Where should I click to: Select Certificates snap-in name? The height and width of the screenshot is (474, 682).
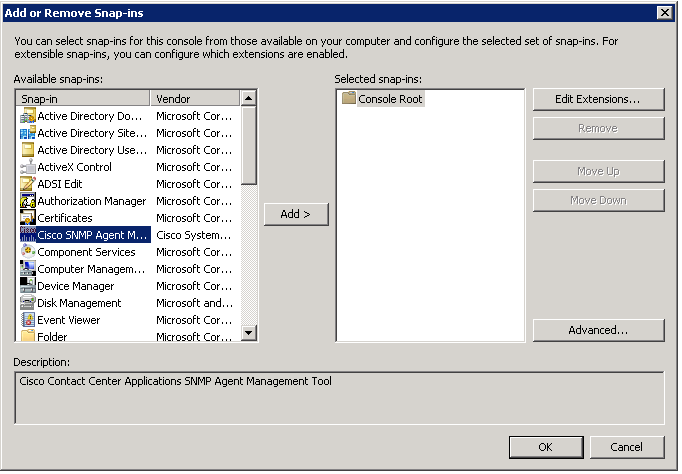pyautogui.click(x=65, y=218)
